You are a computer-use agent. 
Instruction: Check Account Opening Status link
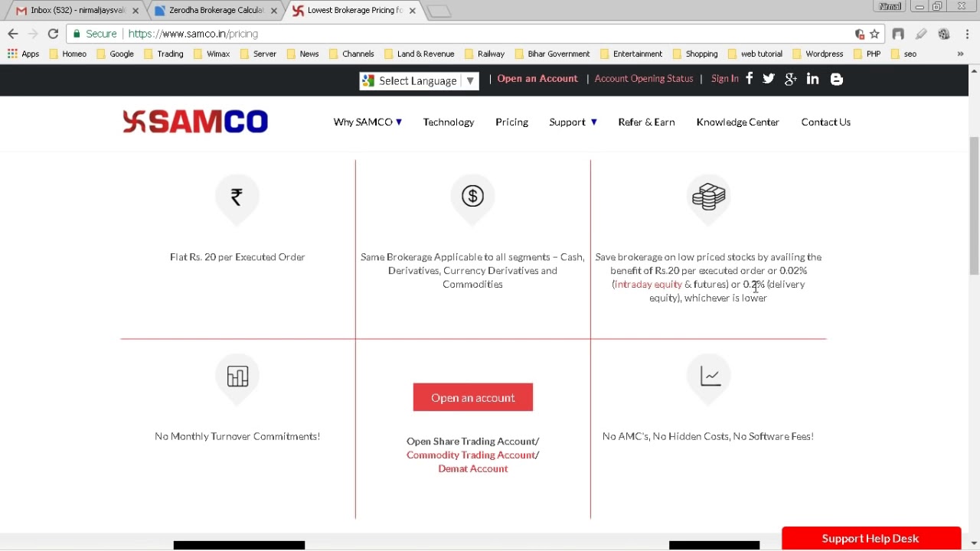(x=644, y=78)
